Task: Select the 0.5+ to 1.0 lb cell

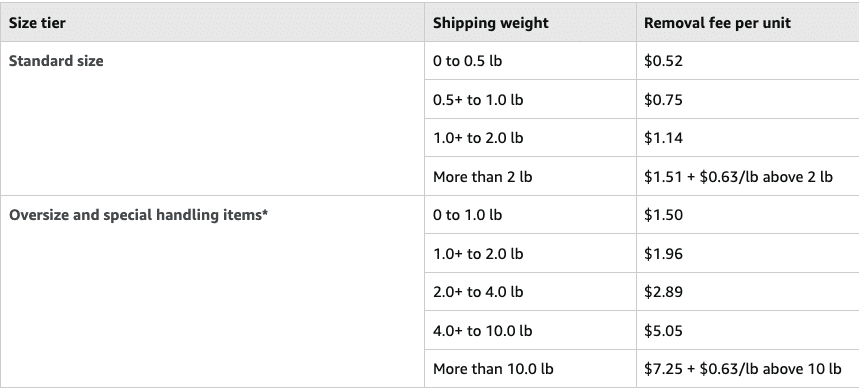Action: (530, 100)
